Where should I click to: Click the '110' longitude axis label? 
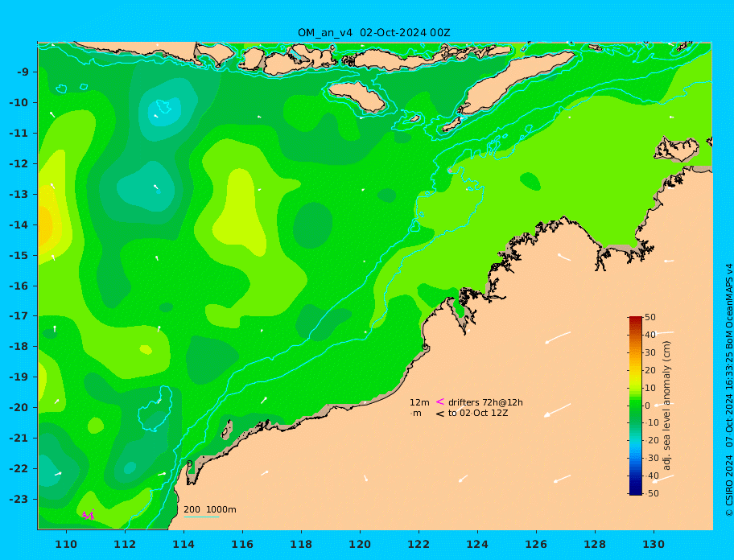click(66, 545)
